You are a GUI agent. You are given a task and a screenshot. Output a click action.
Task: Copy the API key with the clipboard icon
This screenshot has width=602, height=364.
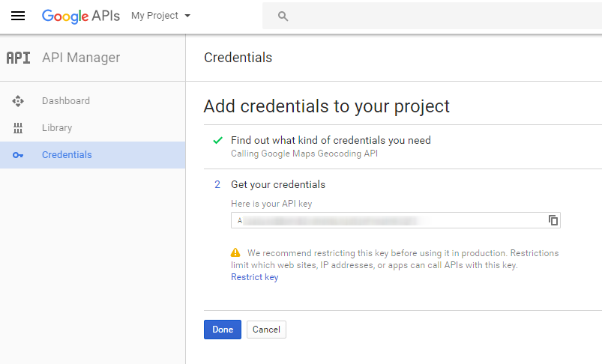tap(553, 220)
